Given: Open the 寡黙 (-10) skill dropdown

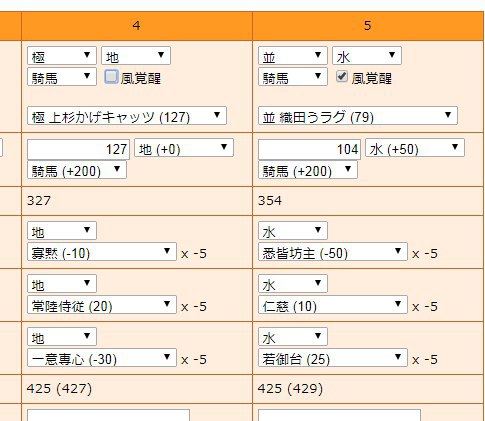Looking at the screenshot, I should tap(102, 252).
